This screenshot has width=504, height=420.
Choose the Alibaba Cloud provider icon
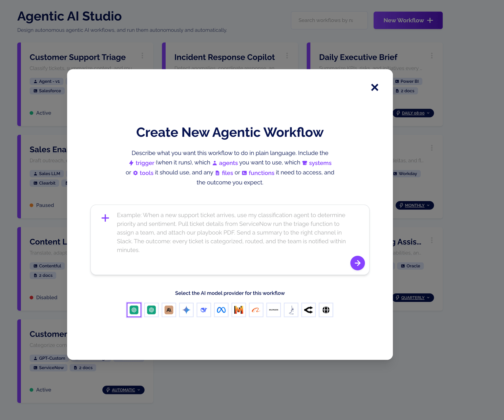pos(256,310)
